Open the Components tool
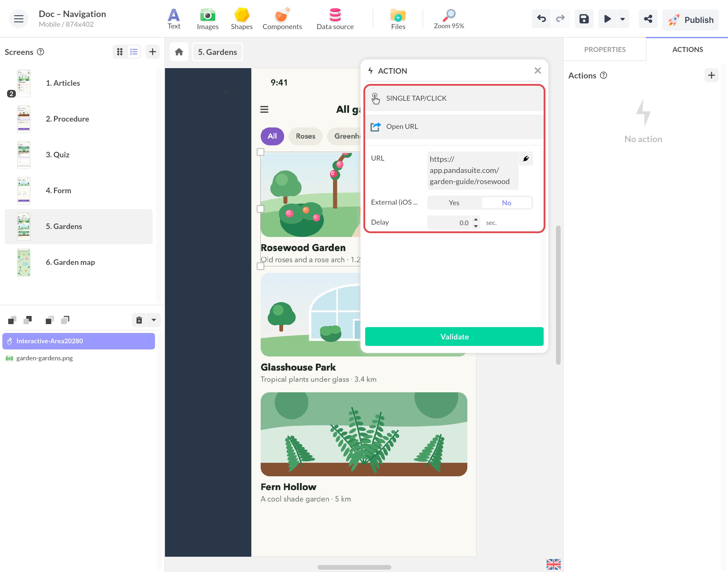 282,19
